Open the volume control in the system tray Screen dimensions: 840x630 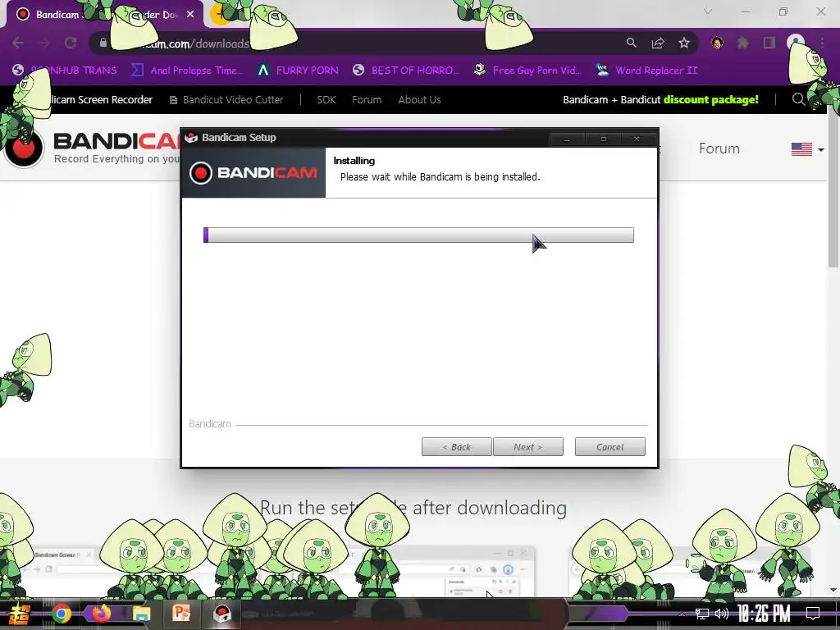click(x=722, y=614)
